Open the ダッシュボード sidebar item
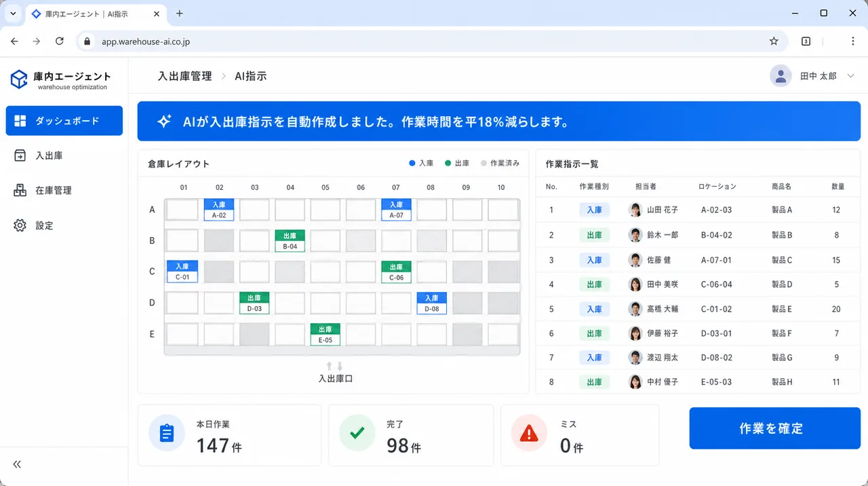Screen dimensions: 868x486 point(64,121)
